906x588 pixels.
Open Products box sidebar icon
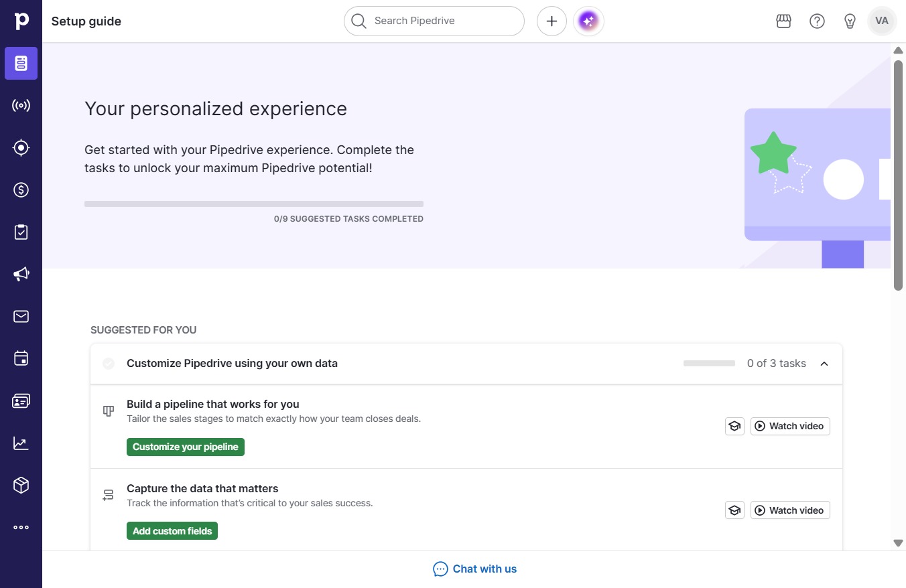pyautogui.click(x=21, y=485)
